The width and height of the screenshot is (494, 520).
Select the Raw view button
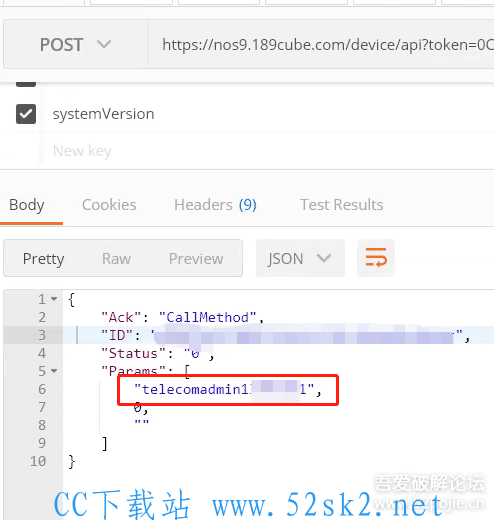click(x=116, y=258)
